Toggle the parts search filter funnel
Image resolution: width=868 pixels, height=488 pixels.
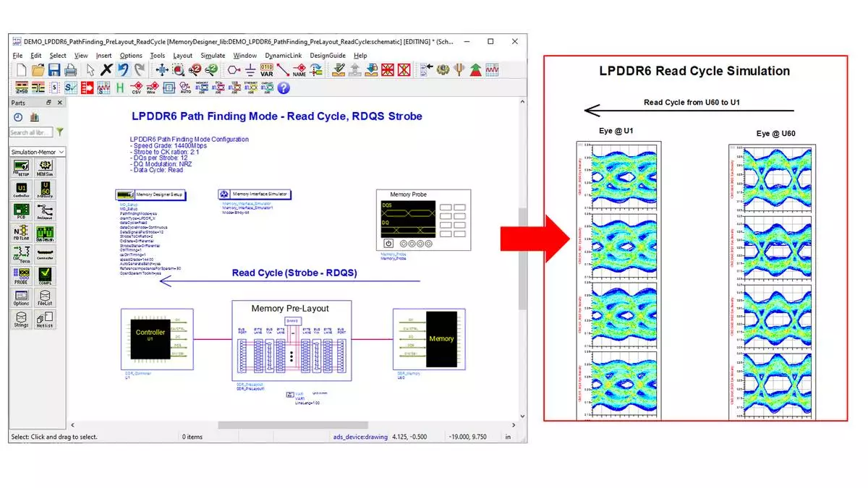60,132
